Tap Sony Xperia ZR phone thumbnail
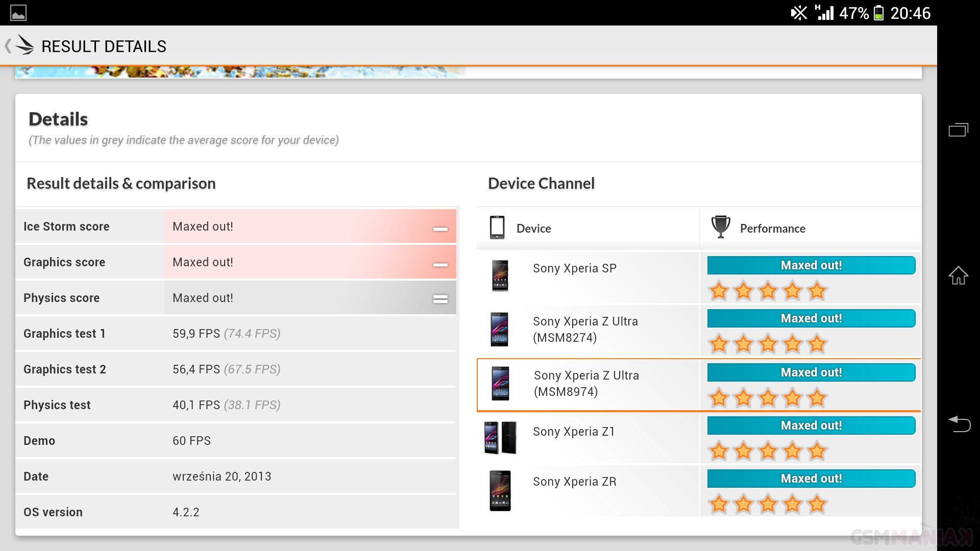Screen dimensions: 980x551 click(500, 490)
